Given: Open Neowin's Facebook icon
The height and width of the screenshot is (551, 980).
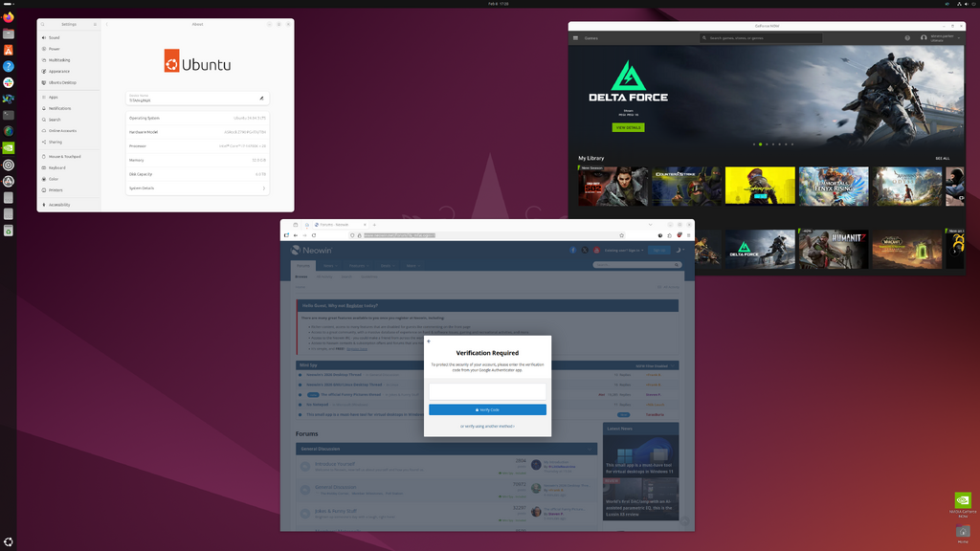Looking at the screenshot, I should (x=572, y=250).
